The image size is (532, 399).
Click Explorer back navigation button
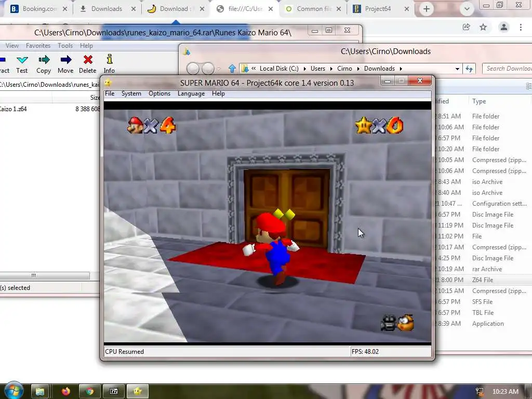pyautogui.click(x=193, y=69)
